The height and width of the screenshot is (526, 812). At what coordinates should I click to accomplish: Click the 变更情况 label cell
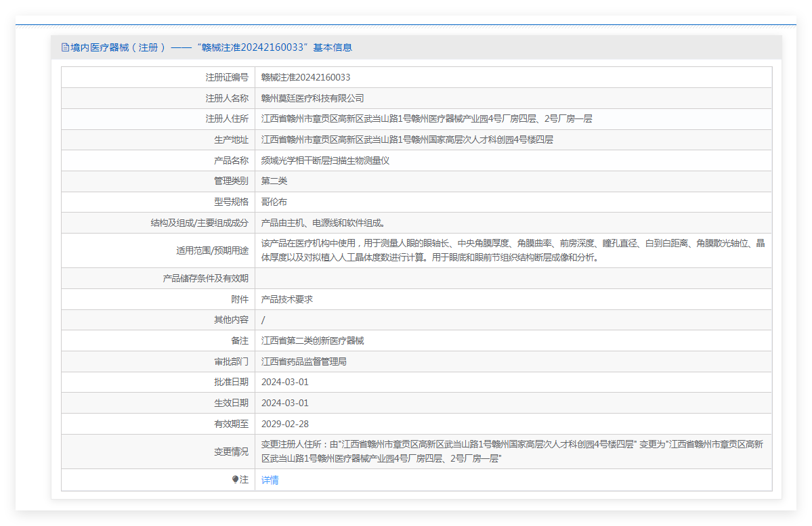pyautogui.click(x=158, y=452)
